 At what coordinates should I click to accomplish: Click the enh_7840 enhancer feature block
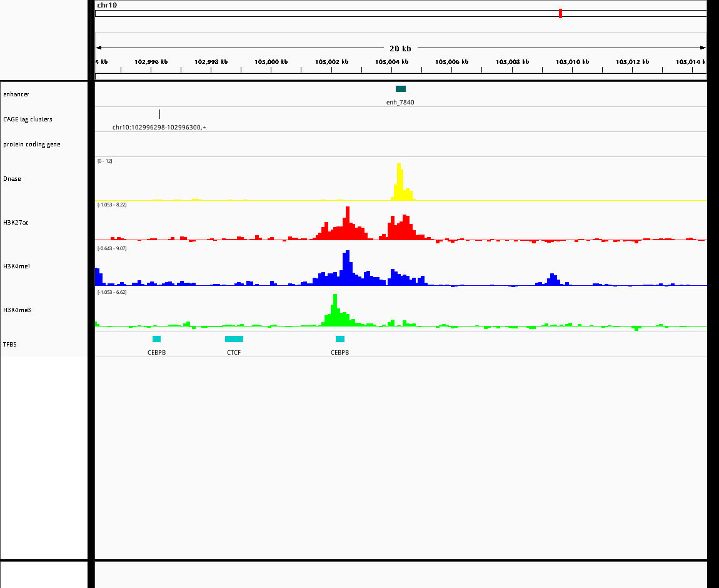(400, 89)
